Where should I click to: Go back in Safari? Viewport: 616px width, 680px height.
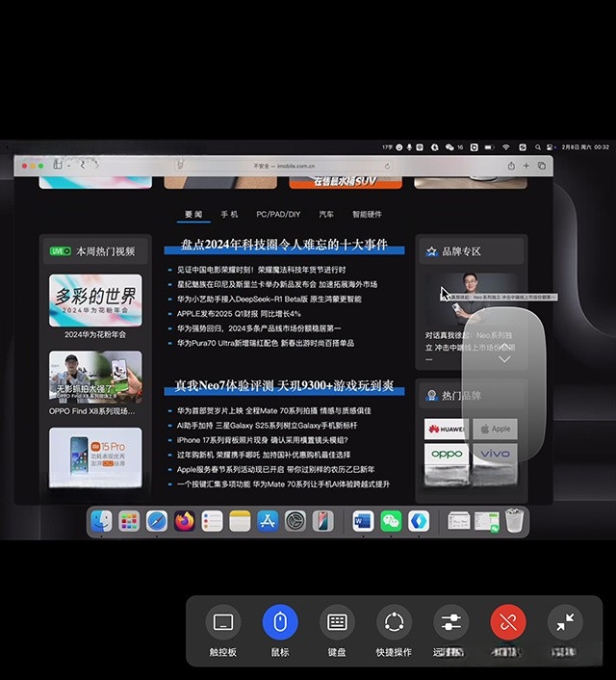point(83,166)
